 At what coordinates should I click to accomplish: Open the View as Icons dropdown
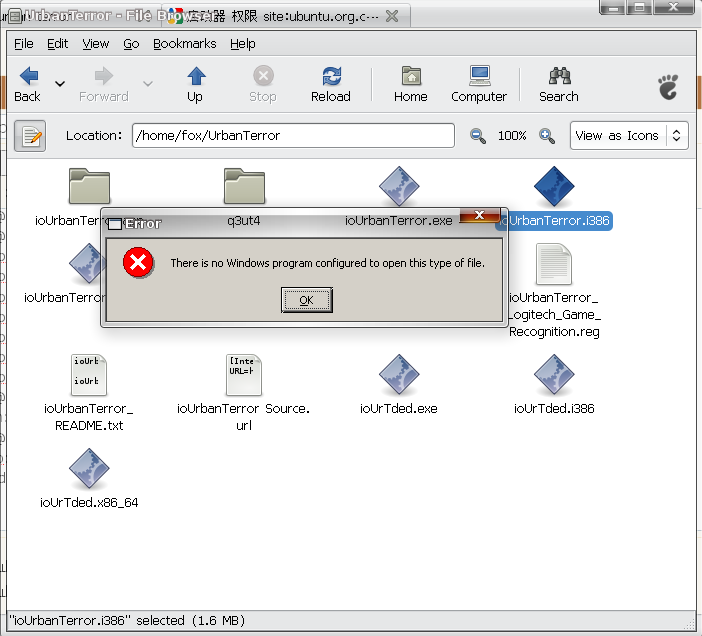(629, 136)
